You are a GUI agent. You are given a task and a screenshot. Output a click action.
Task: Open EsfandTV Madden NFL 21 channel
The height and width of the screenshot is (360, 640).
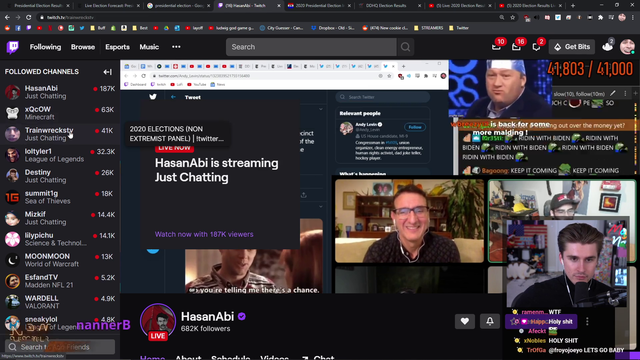pyautogui.click(x=60, y=281)
